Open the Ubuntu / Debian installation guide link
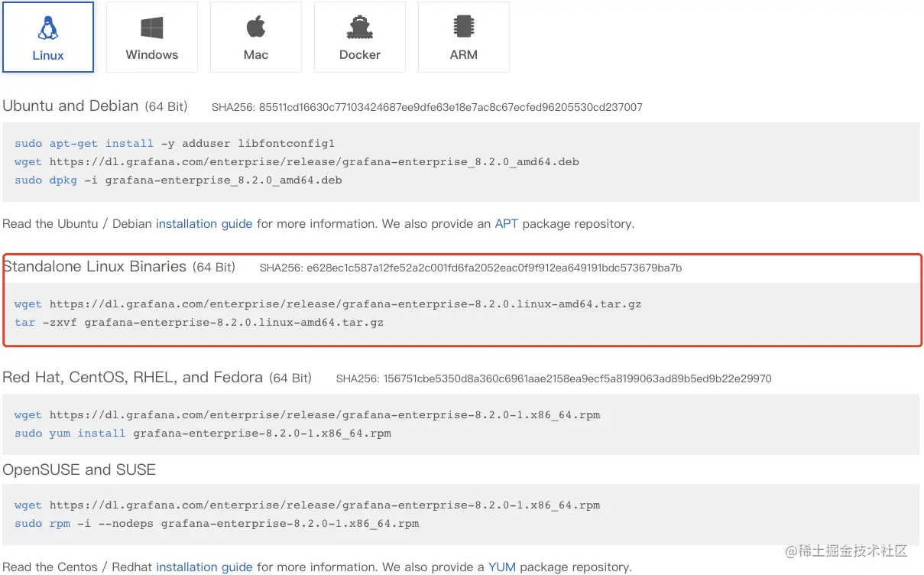Screen dimensions: 924x575 point(204,224)
